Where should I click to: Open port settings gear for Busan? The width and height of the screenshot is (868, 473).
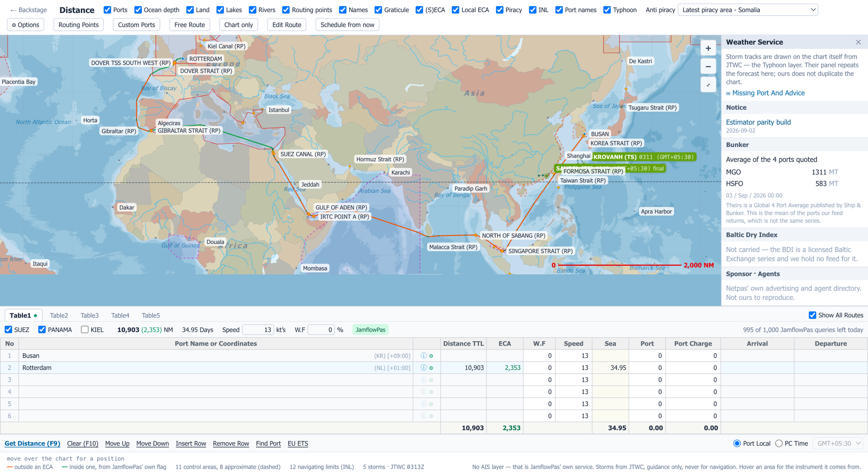(x=431, y=356)
